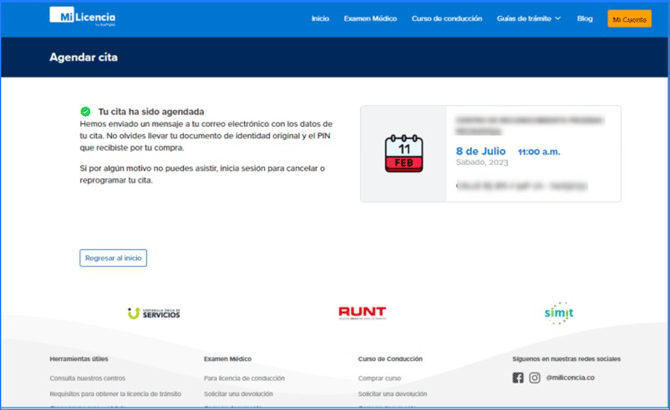Open Curso de conducción nav item
This screenshot has height=410, width=670.
pos(446,19)
